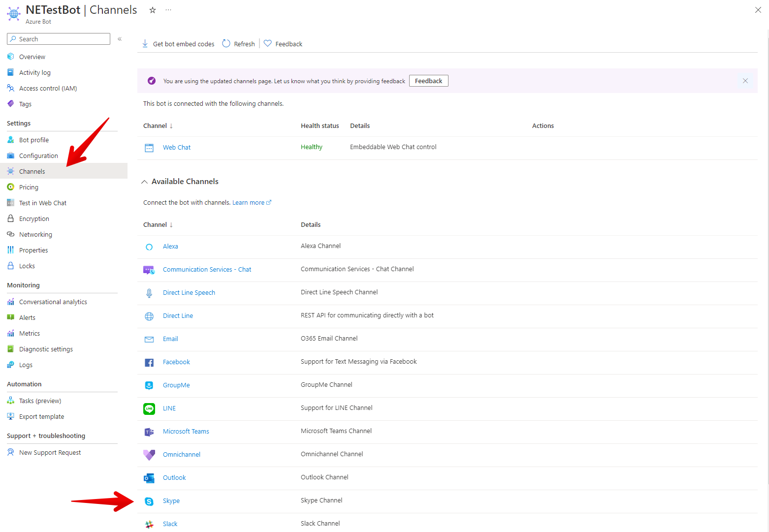Open Tasks (preview)
This screenshot has width=769, height=532.
click(40, 401)
